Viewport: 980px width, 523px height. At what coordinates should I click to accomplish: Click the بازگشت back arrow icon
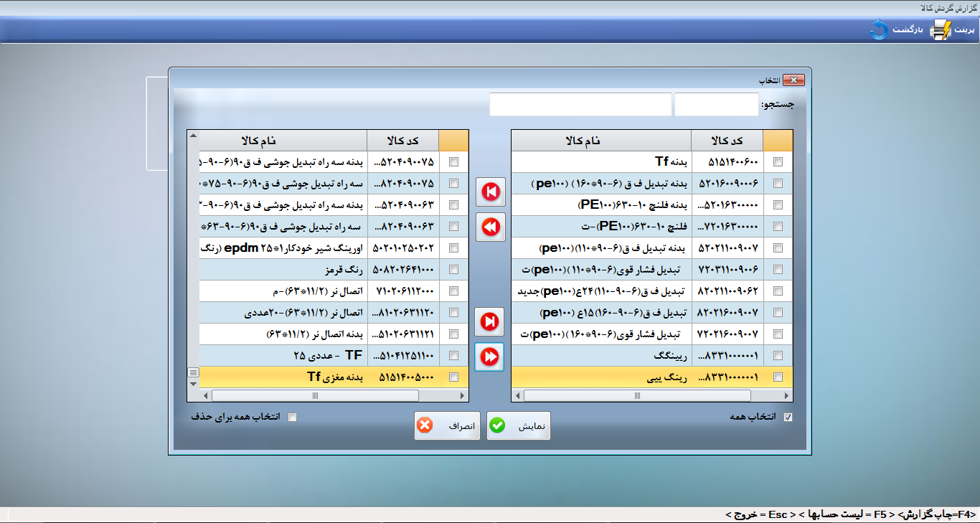pos(879,30)
